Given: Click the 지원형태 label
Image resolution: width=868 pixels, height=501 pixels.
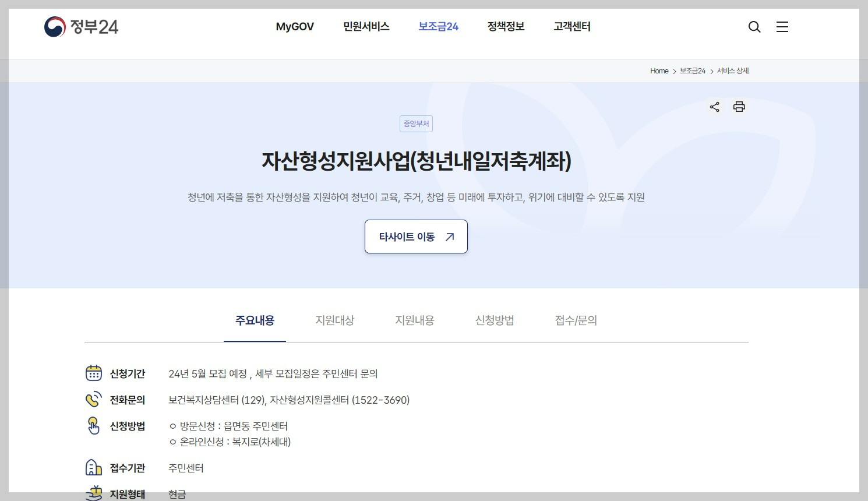Looking at the screenshot, I should coord(128,494).
